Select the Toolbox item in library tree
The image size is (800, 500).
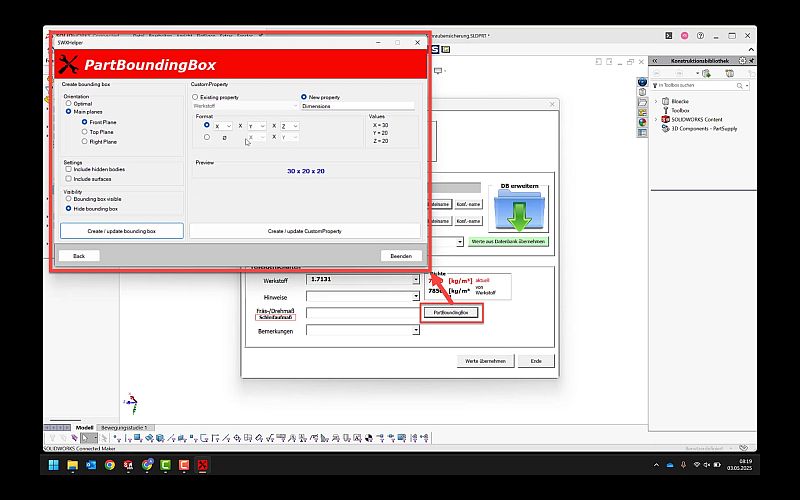(680, 110)
